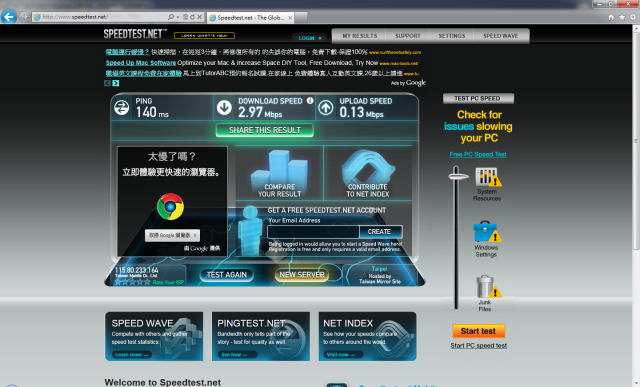Click the get Google Chrome button
The image size is (640, 387).
click(x=173, y=235)
